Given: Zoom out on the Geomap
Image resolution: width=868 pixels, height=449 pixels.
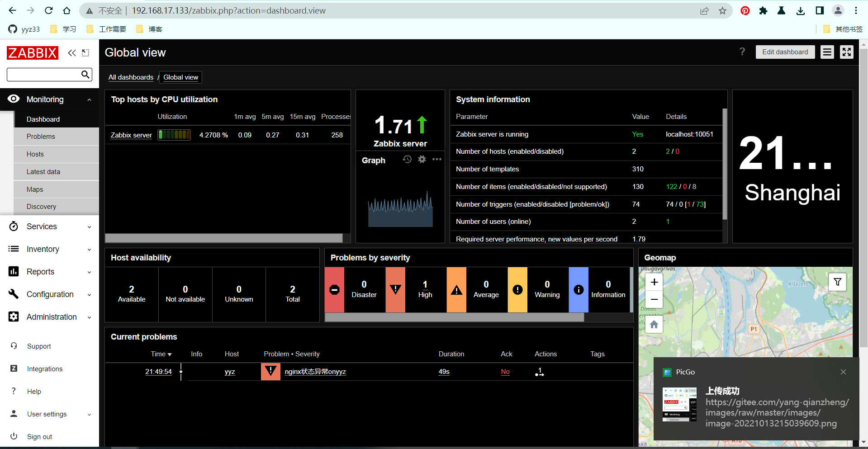Looking at the screenshot, I should tap(654, 299).
